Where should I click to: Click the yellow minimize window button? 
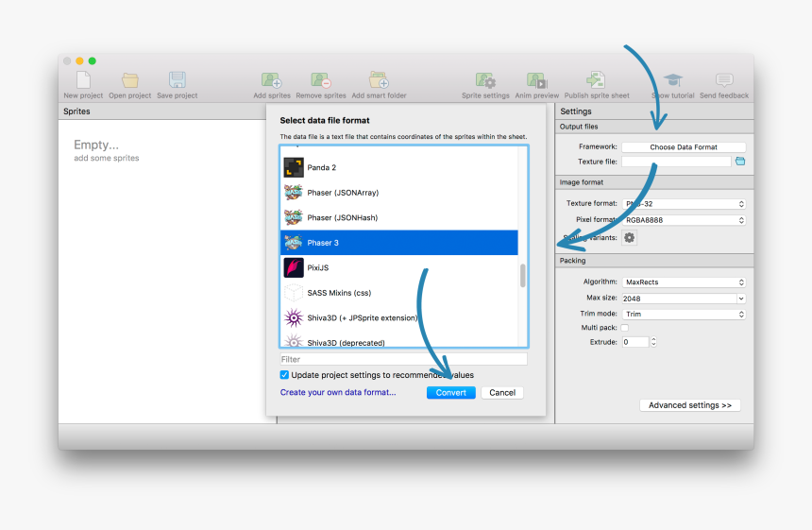79,60
